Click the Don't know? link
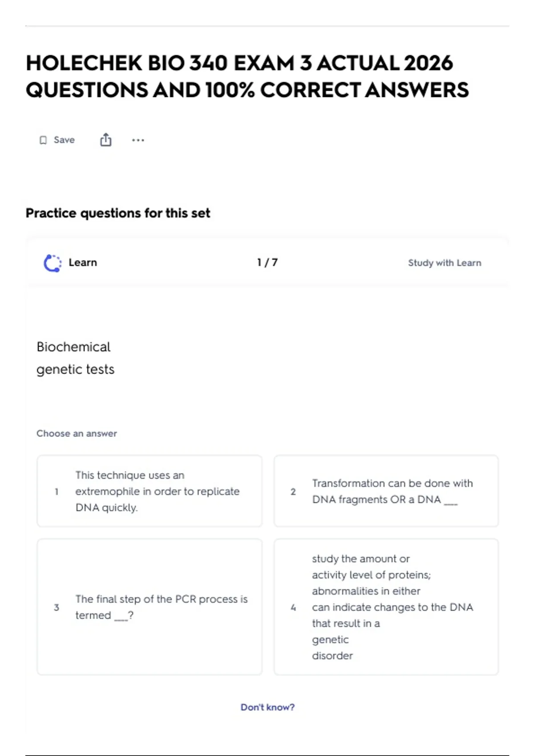The image size is (534, 756). tap(267, 707)
